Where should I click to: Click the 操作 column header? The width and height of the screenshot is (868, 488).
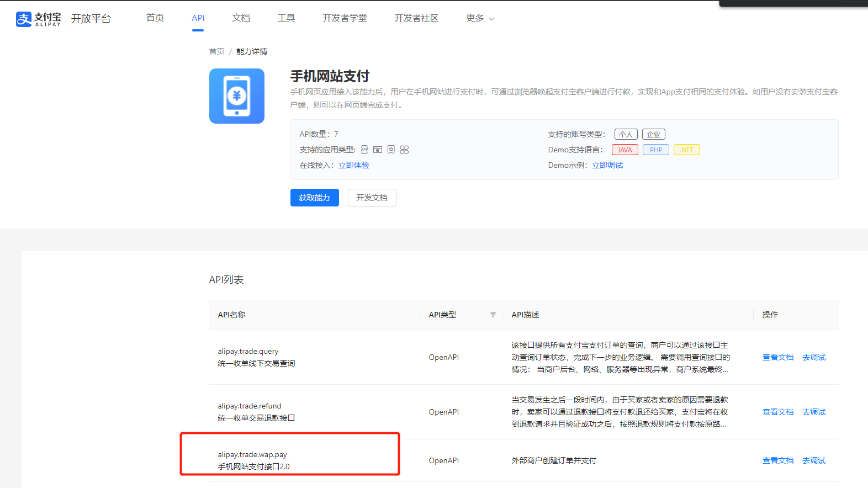(770, 315)
